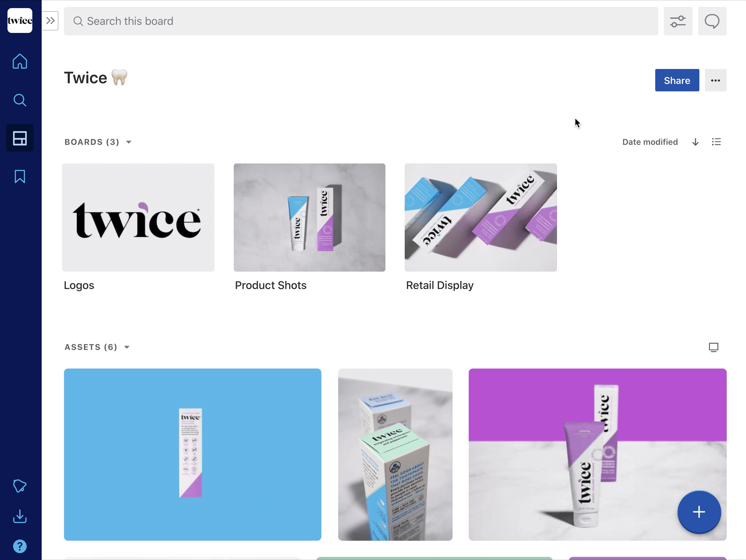The width and height of the screenshot is (746, 560).
Task: Open the filter sliders icon
Action: point(678,21)
